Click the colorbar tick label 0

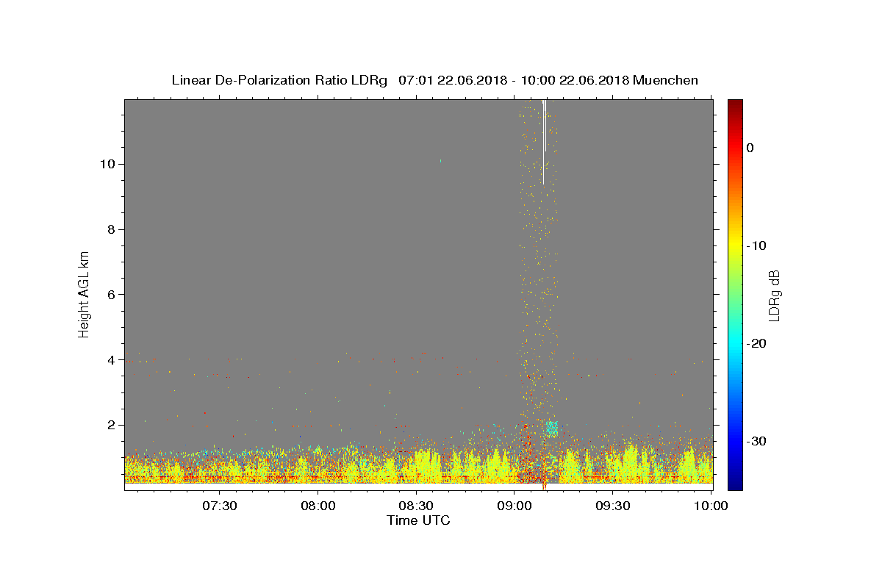[x=750, y=148]
